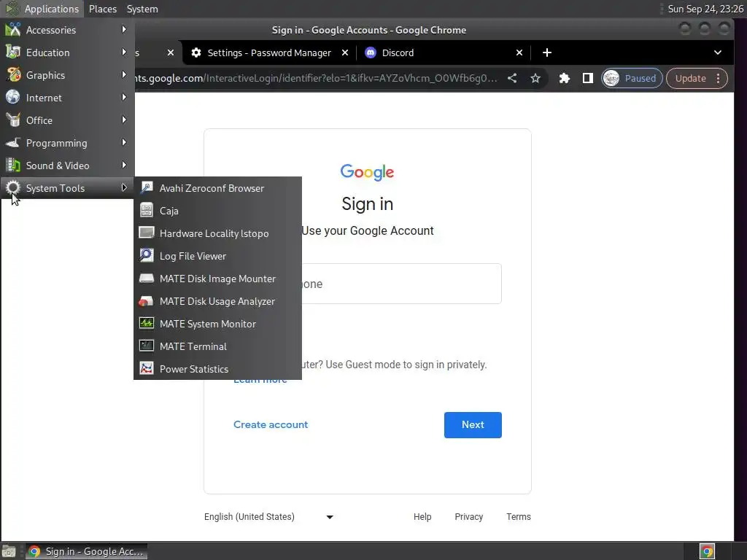
Task: Click the Education category icon
Action: (x=13, y=52)
